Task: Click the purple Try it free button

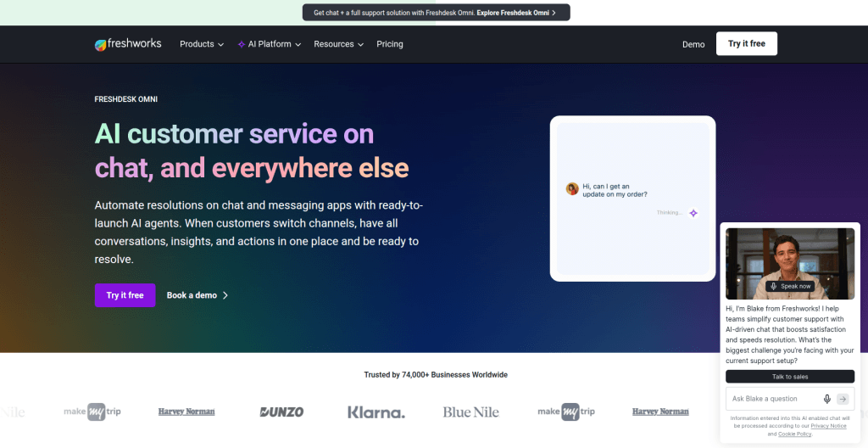Action: pyautogui.click(x=125, y=295)
